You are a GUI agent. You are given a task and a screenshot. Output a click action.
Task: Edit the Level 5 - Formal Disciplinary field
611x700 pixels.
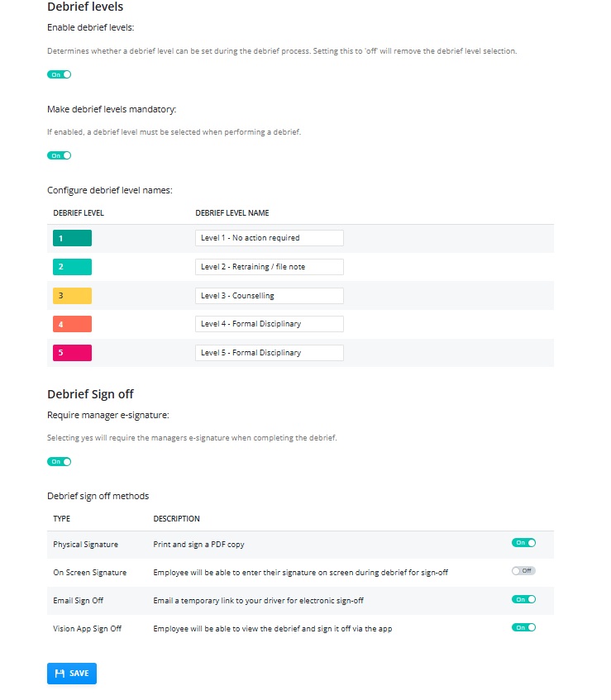(x=270, y=353)
